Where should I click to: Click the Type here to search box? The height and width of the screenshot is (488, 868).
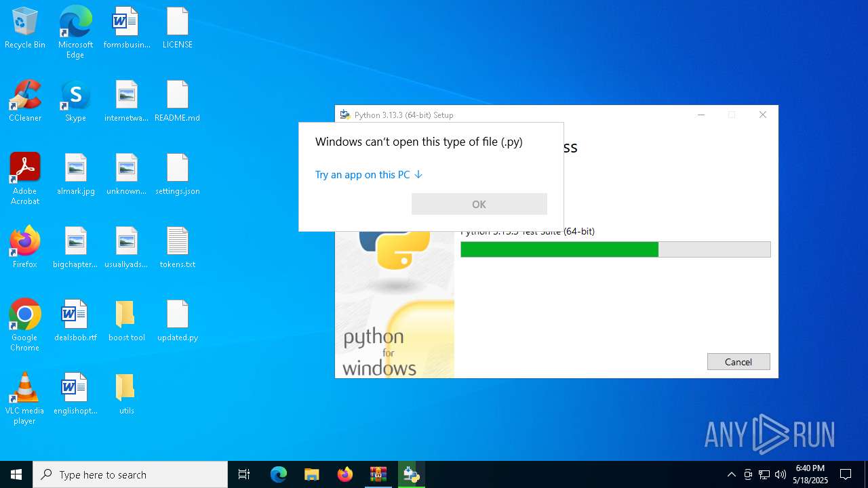click(x=130, y=474)
